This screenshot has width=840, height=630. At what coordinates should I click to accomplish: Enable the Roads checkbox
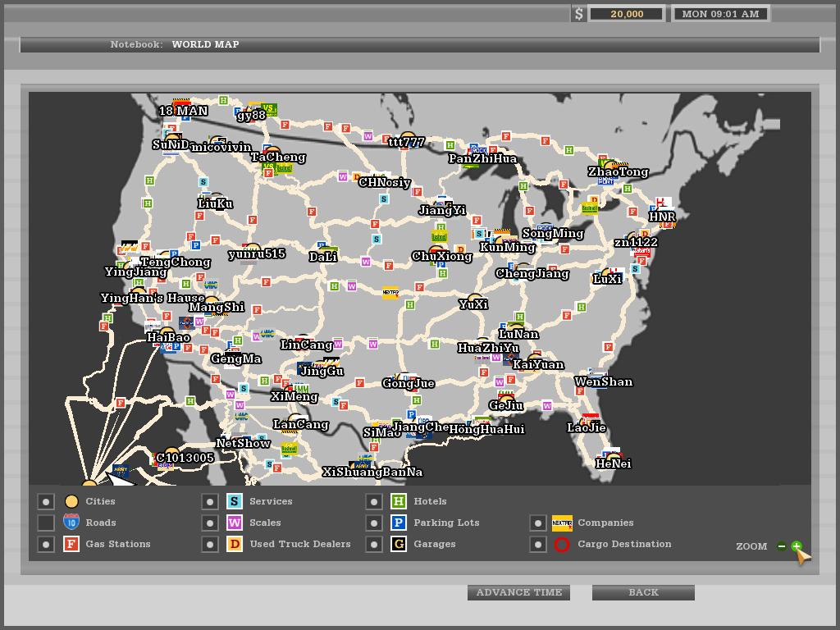(x=46, y=523)
